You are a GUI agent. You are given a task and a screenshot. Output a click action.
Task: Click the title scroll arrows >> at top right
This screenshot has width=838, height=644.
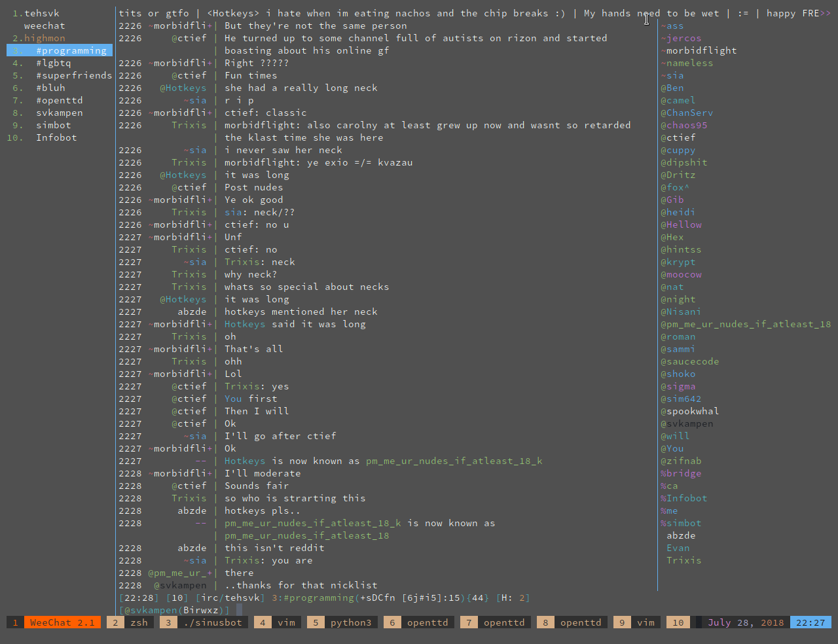click(825, 13)
